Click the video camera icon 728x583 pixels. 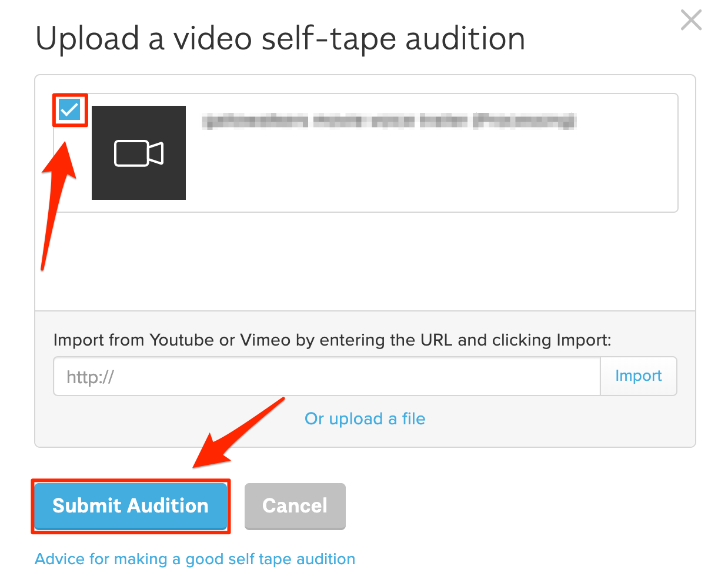(138, 153)
